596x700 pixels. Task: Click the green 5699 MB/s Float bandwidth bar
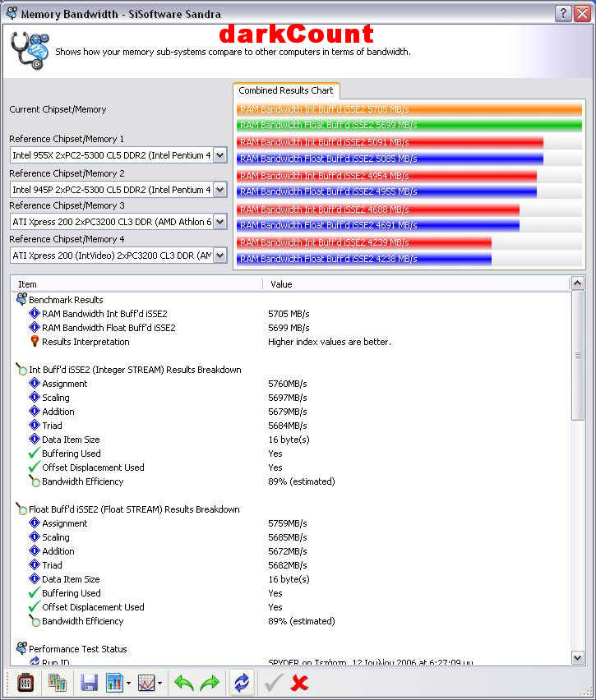[409, 125]
